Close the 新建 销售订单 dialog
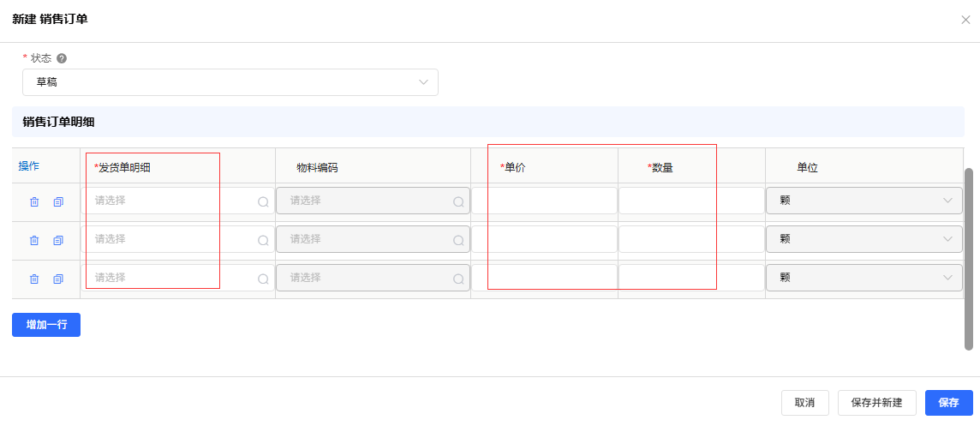 click(965, 20)
